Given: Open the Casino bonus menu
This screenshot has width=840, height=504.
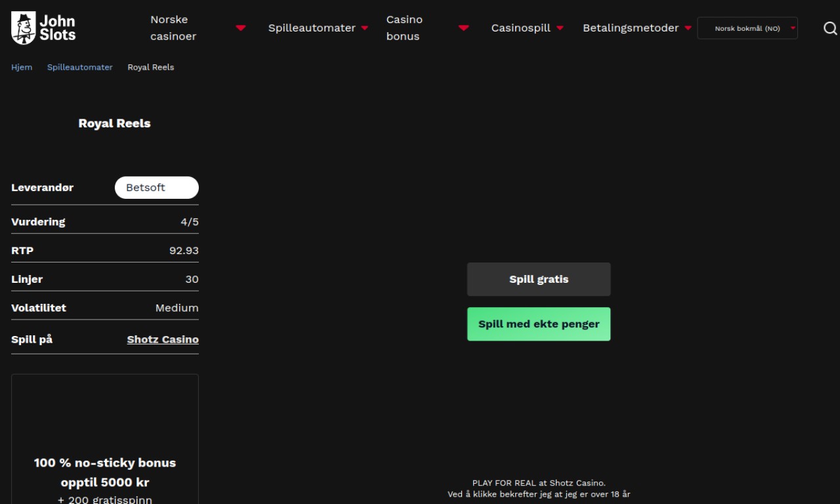Looking at the screenshot, I should point(404,28).
